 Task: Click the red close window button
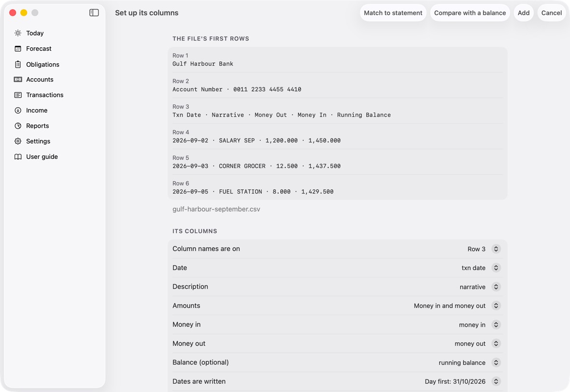click(x=13, y=13)
